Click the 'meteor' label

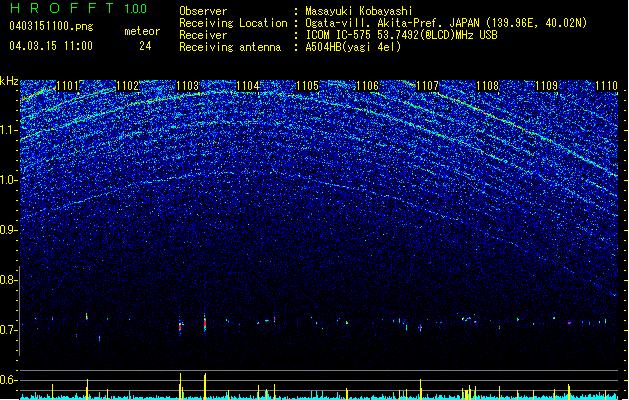point(142,31)
